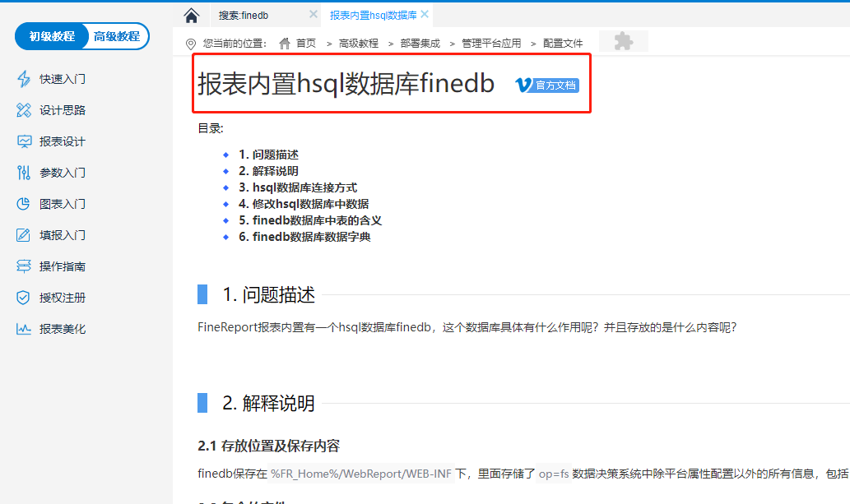Click breadcrumb house icon

pos(285,43)
